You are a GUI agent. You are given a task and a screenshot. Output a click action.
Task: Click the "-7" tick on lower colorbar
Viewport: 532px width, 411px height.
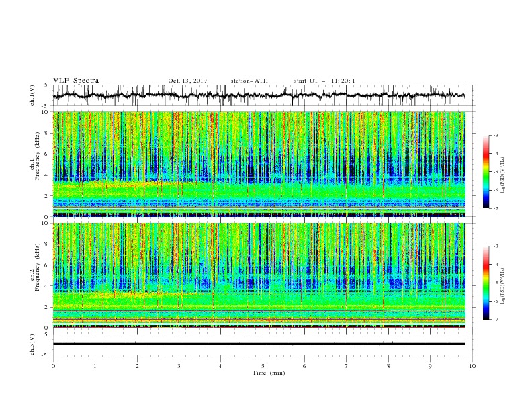pos(496,320)
